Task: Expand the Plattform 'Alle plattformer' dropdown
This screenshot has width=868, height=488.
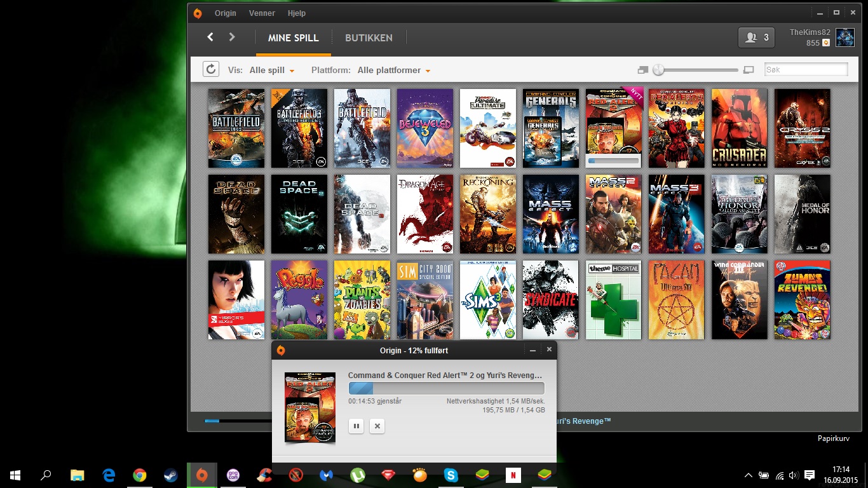Action: (x=394, y=71)
